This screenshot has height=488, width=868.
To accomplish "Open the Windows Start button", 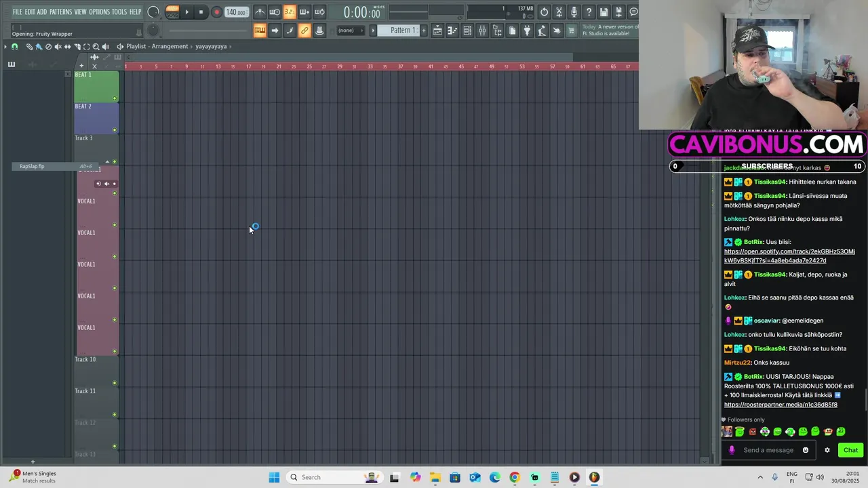I will (274, 477).
